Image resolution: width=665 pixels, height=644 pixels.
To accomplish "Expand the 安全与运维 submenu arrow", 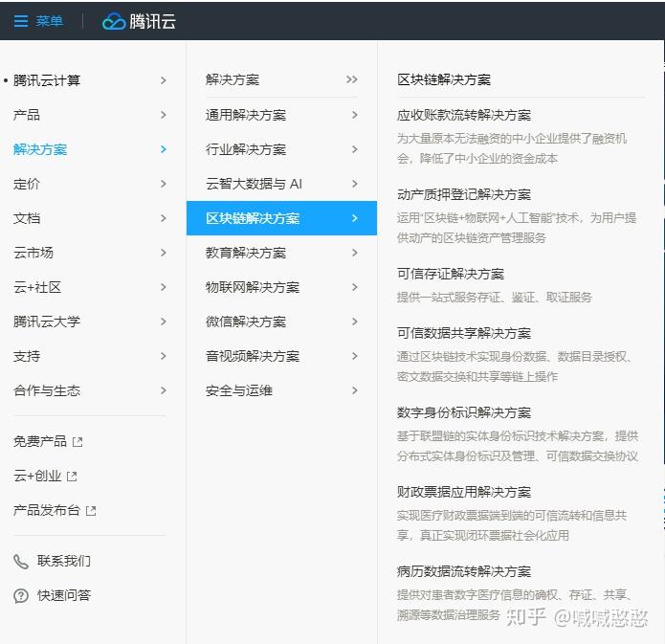I will 354,390.
